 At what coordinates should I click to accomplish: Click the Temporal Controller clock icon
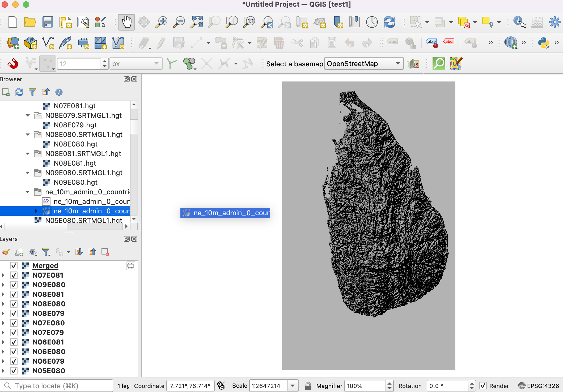click(372, 22)
